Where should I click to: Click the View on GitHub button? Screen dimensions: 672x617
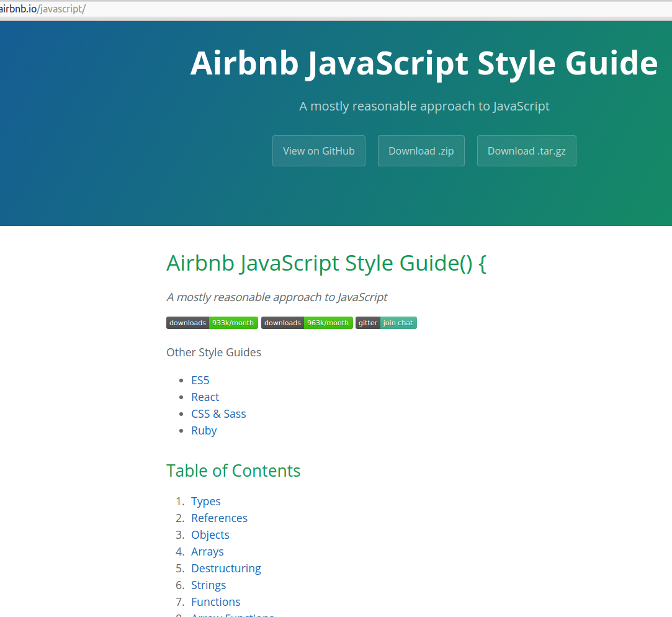318,151
